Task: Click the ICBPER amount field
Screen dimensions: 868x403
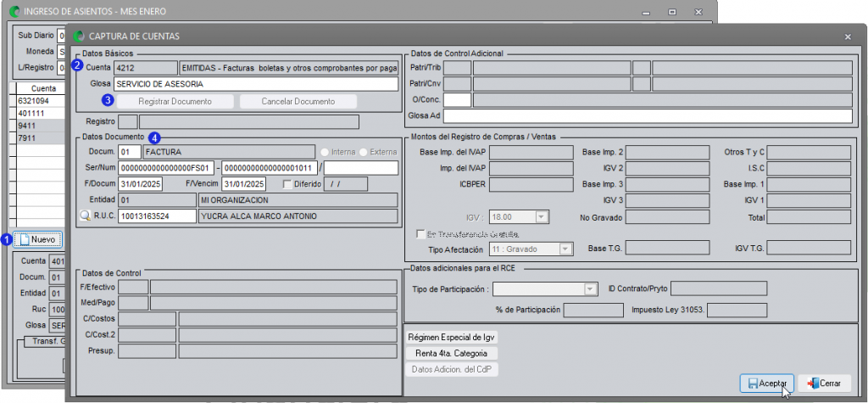Action: (531, 185)
